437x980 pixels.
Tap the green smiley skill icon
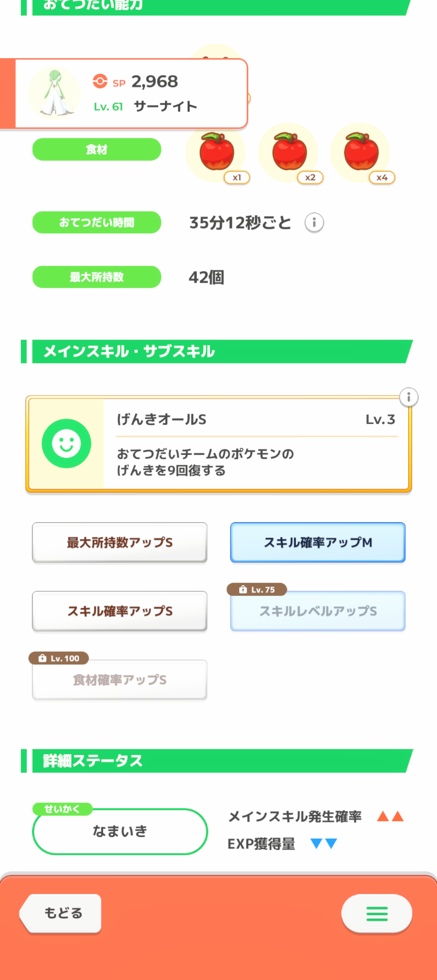(x=66, y=444)
